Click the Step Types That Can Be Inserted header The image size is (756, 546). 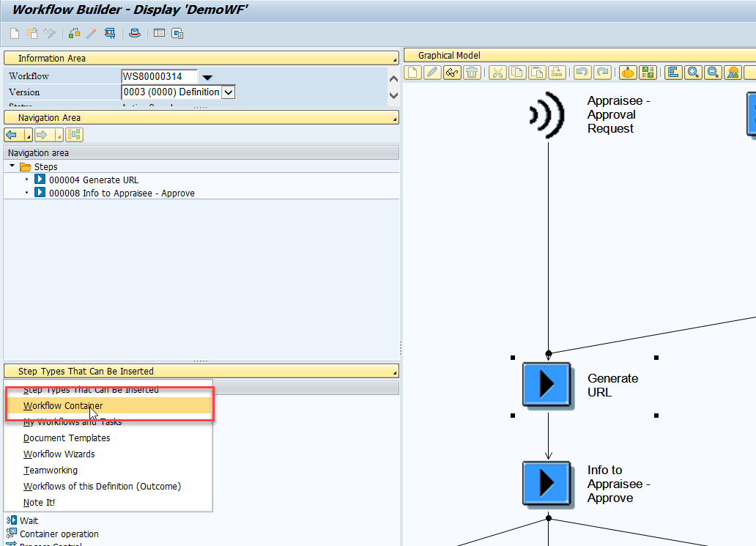(x=201, y=372)
